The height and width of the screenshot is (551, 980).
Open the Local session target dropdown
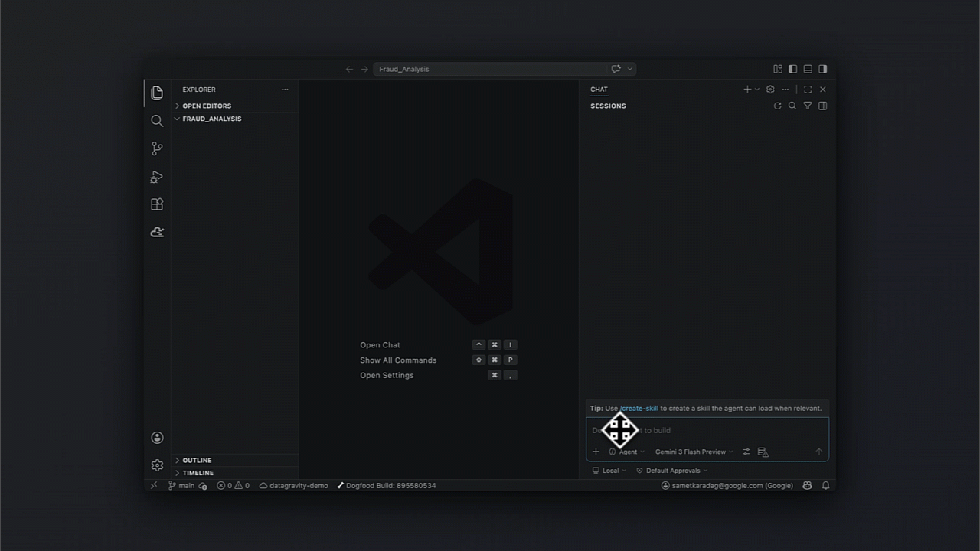click(609, 471)
